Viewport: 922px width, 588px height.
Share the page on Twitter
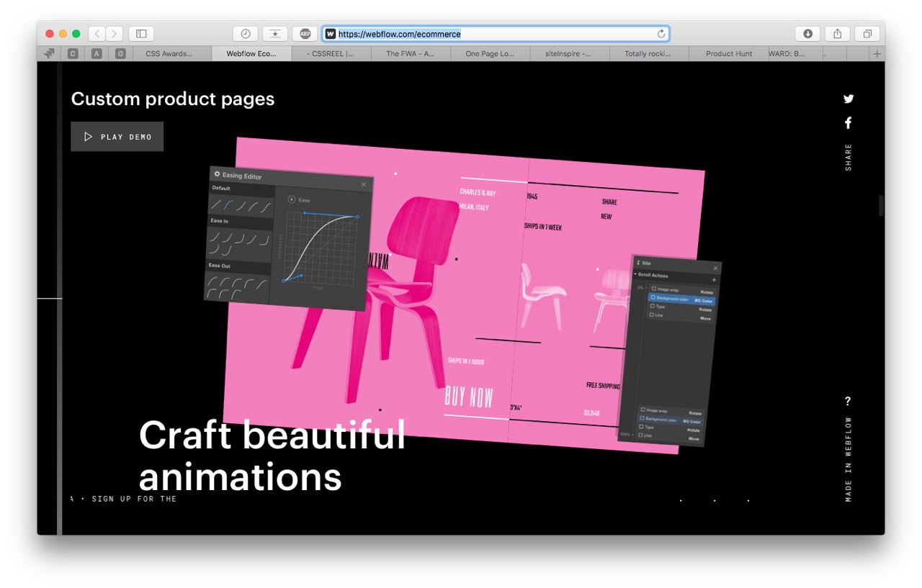(849, 99)
